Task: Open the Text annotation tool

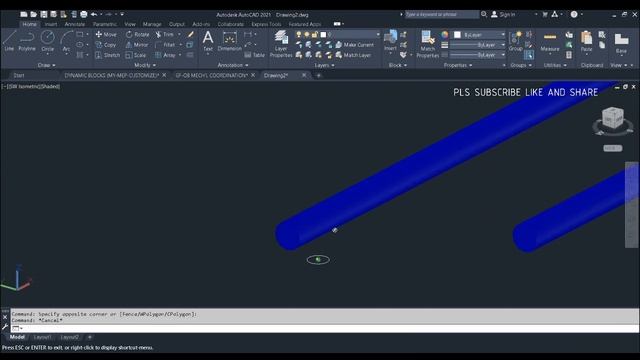Action: (x=208, y=41)
